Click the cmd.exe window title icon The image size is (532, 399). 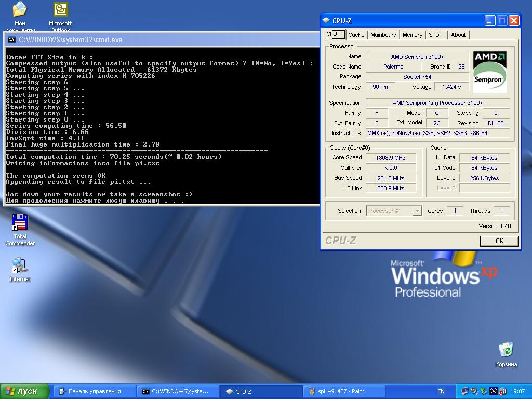[11, 39]
